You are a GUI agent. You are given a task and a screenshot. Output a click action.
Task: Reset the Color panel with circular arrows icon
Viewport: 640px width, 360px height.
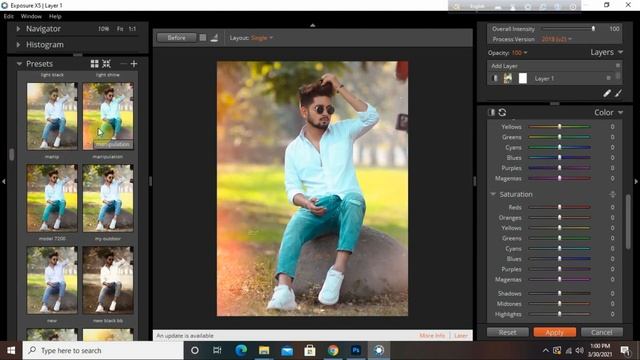coord(502,112)
